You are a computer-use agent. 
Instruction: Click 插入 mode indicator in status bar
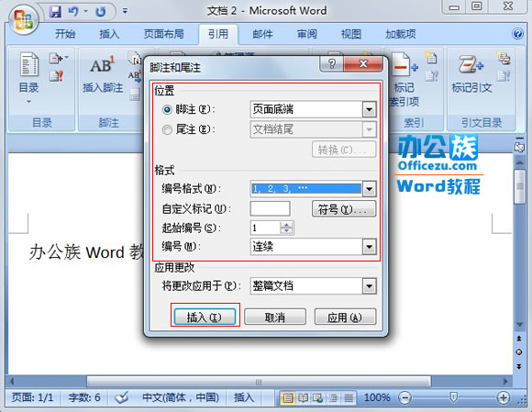point(244,397)
